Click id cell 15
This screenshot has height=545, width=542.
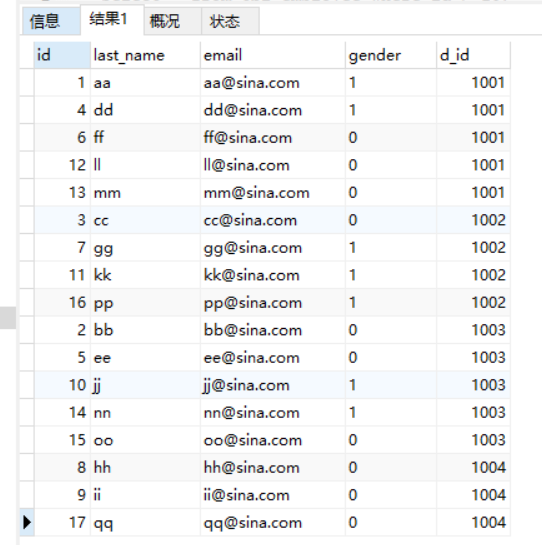click(x=62, y=440)
